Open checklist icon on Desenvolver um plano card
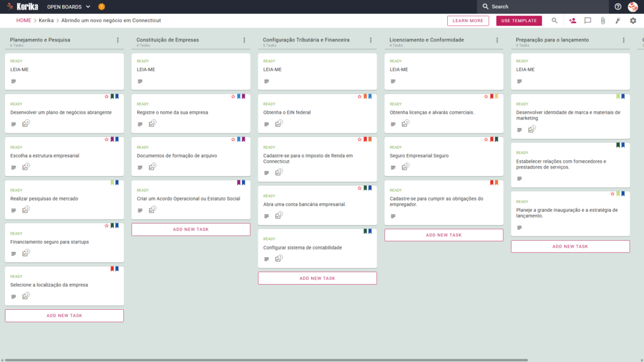 26,124
